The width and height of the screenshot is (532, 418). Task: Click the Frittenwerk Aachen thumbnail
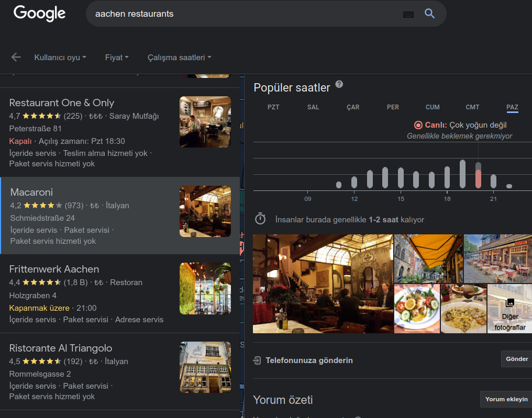pyautogui.click(x=205, y=288)
